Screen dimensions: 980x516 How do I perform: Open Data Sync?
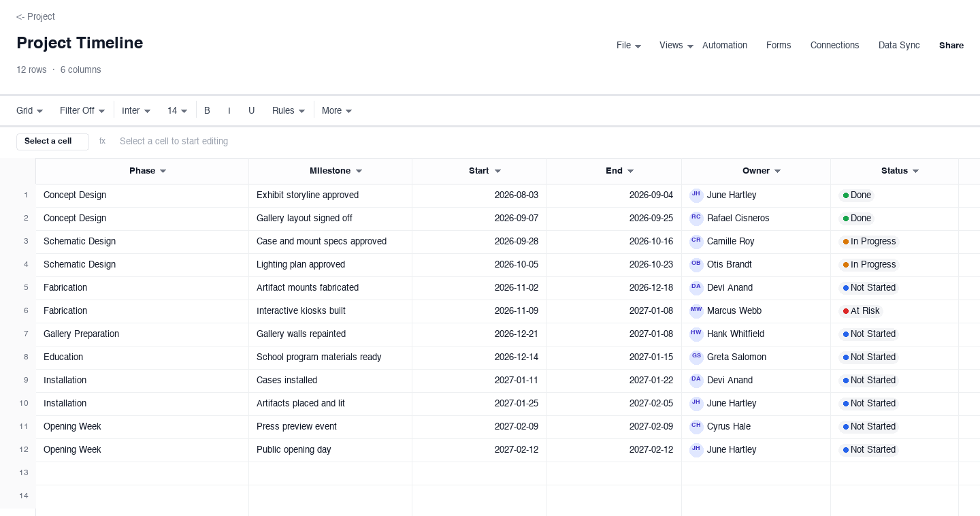(x=899, y=46)
